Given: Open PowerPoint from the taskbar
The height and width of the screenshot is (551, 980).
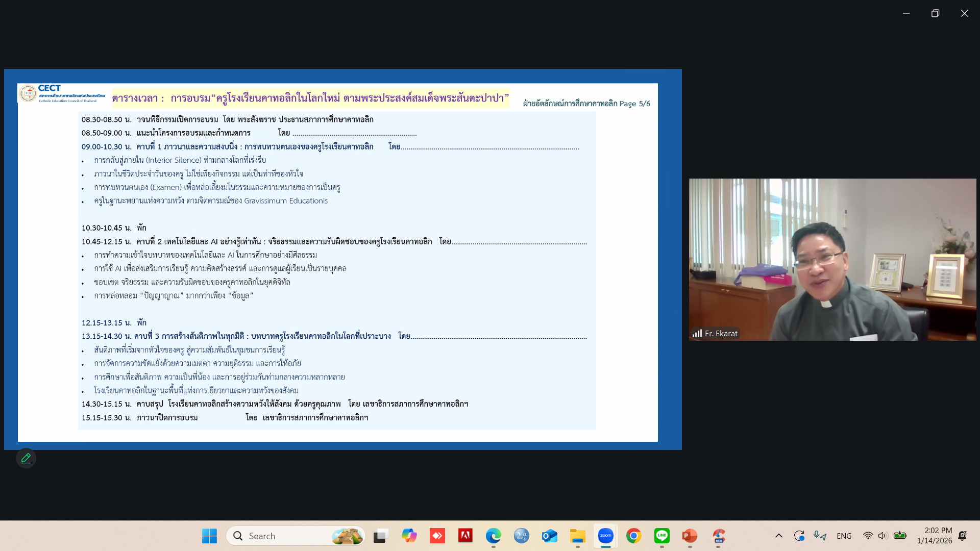Looking at the screenshot, I should pyautogui.click(x=690, y=536).
